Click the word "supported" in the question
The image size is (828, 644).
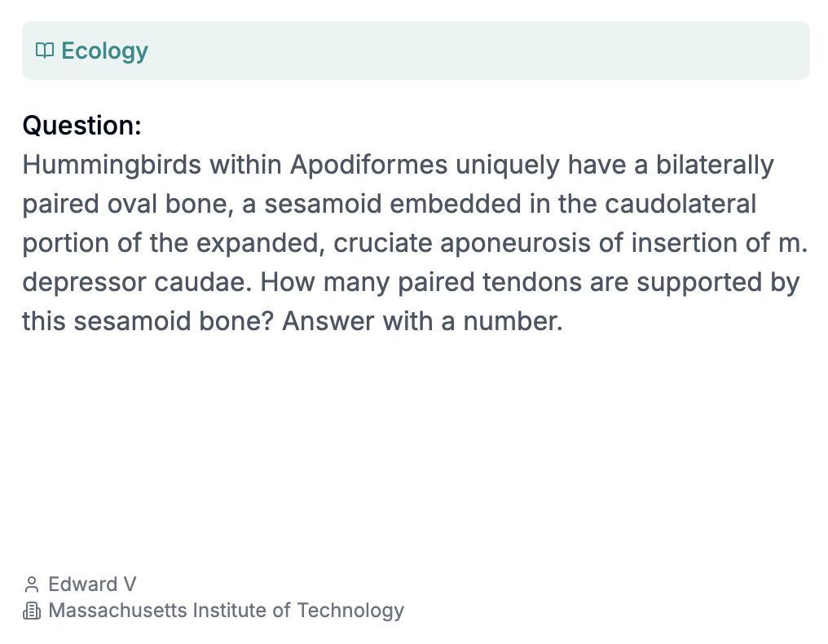pos(698,282)
